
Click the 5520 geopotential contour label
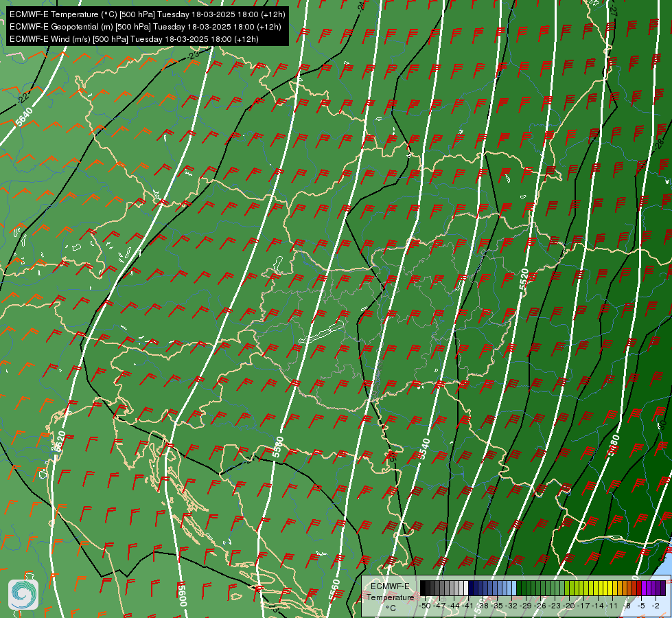point(524,279)
